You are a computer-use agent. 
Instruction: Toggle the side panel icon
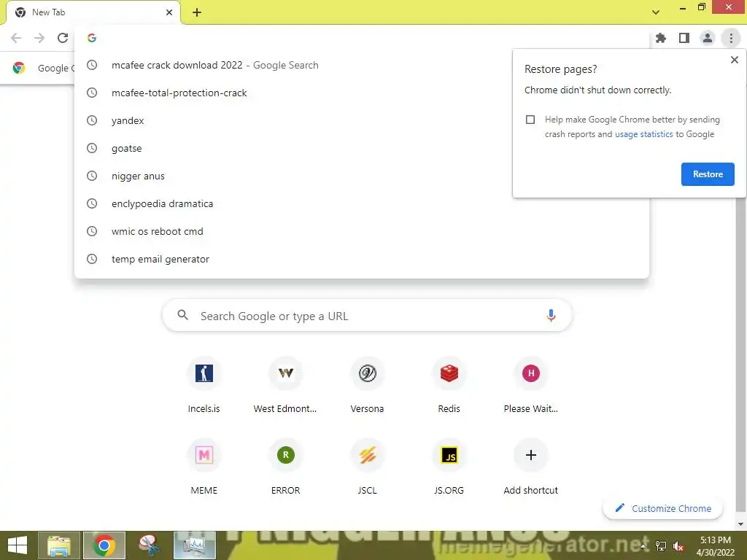(684, 38)
